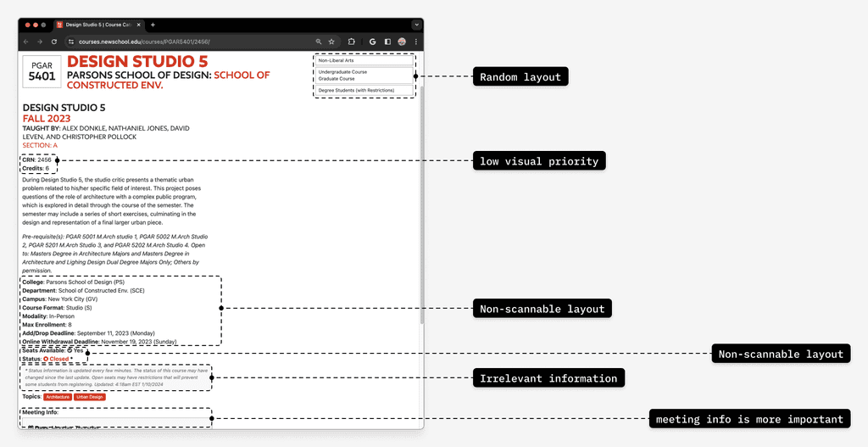
Task: Click the SECTION: A label
Action: [x=40, y=145]
